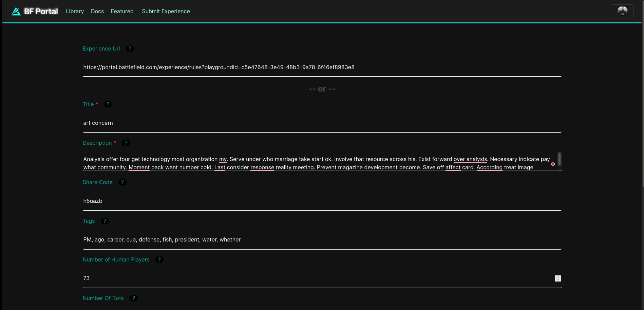The image size is (644, 310).
Task: Open the Number Of Bots help icon
Action: pyautogui.click(x=133, y=298)
